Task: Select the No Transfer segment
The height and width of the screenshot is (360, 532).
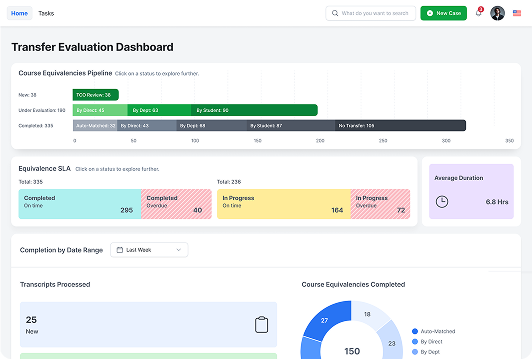Action: tap(400, 126)
